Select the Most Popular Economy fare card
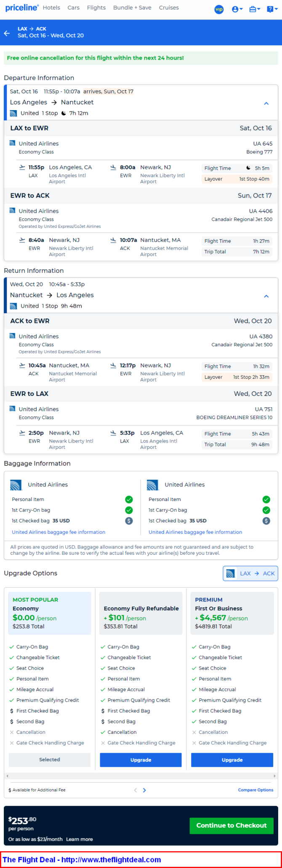The image size is (282, 868). coord(50,613)
